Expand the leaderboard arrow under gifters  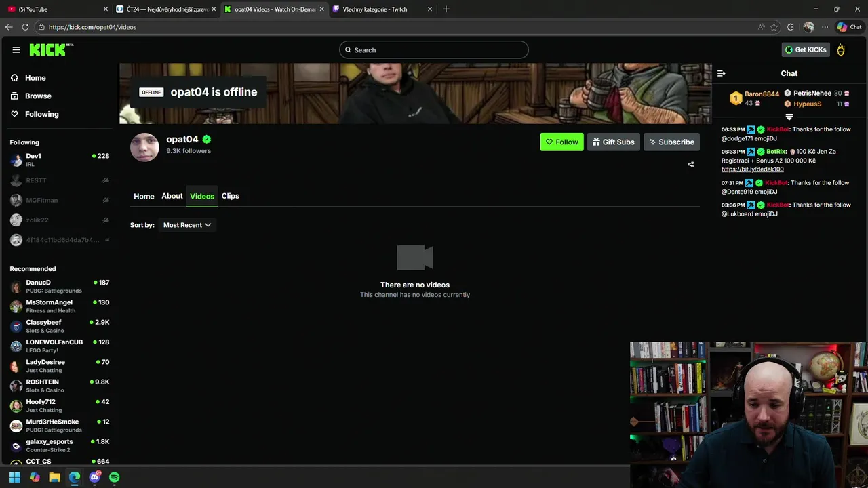789,117
